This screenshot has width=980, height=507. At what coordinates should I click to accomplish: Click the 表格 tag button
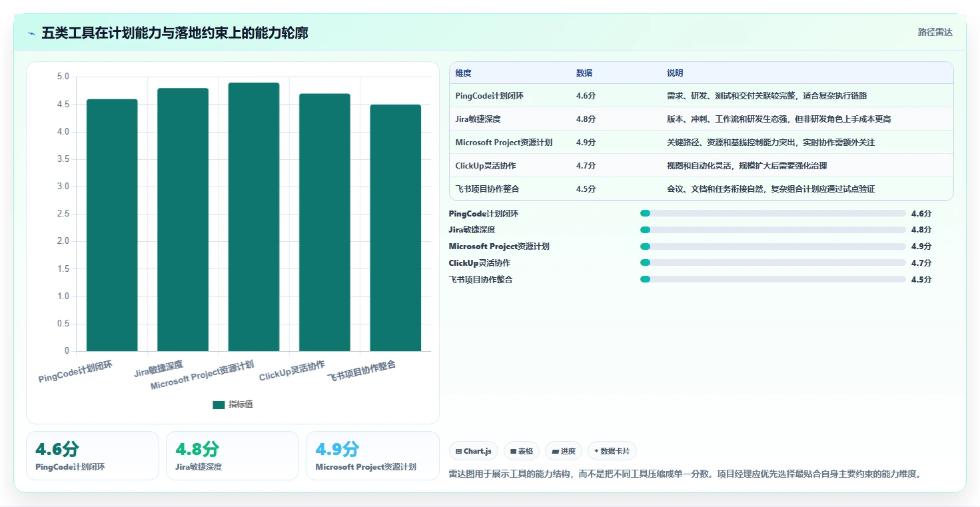click(522, 451)
